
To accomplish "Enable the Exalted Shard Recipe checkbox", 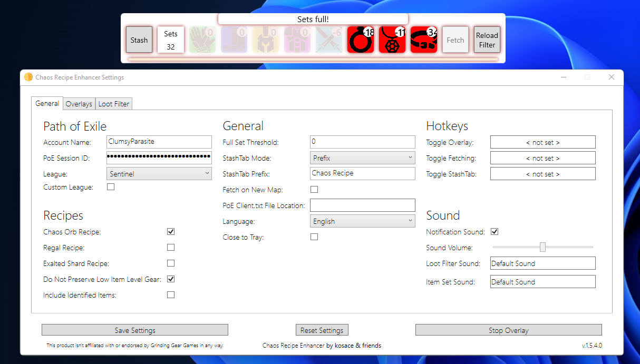I will 171,263.
